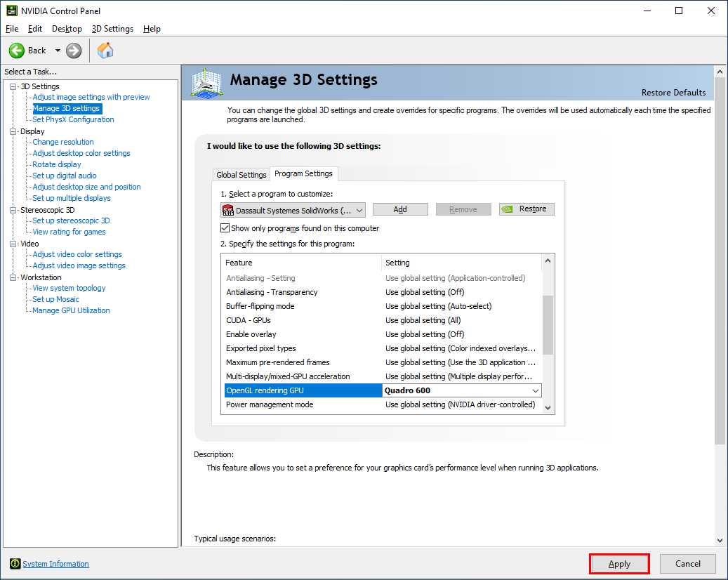Select the Buffer-flipping mode row
The width and height of the screenshot is (728, 580).
pos(383,306)
